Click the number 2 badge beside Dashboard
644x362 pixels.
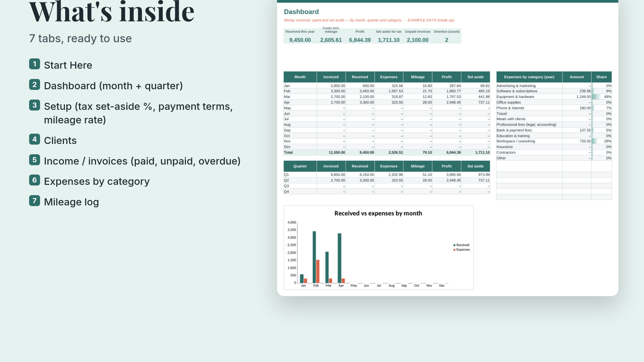point(34,84)
